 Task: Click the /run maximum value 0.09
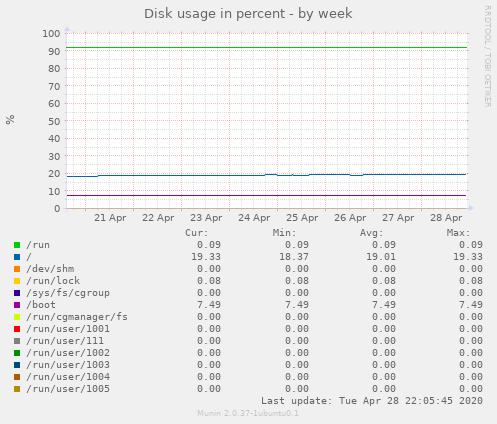[x=471, y=245]
